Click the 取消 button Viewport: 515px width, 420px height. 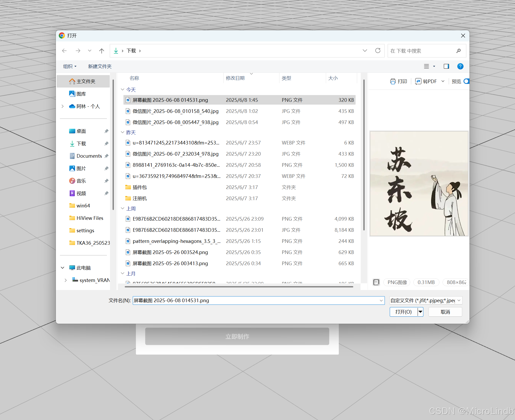[445, 312]
